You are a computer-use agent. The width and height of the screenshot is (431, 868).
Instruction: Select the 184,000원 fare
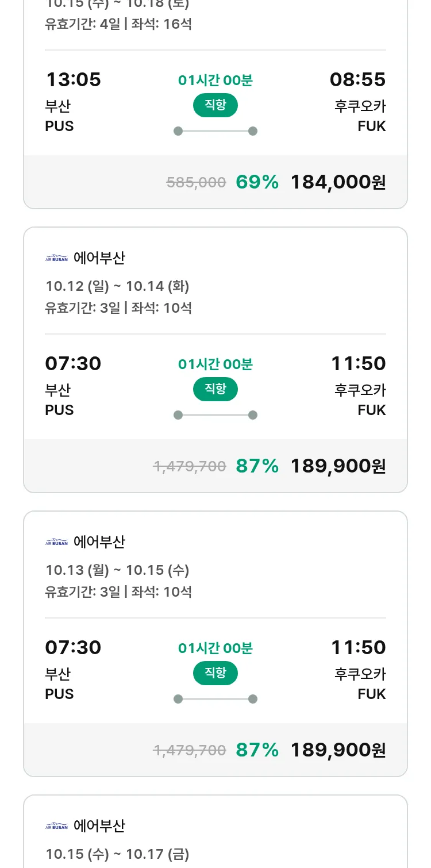338,182
